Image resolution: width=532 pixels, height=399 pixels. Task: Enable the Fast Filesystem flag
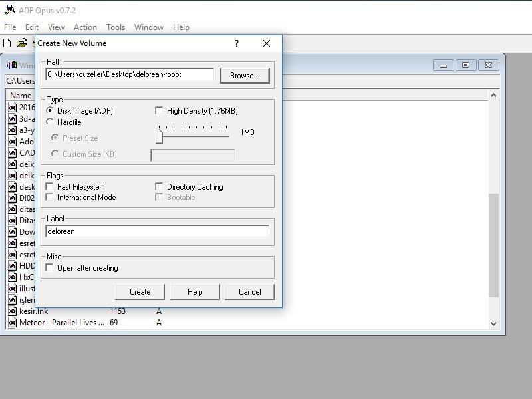(x=49, y=186)
